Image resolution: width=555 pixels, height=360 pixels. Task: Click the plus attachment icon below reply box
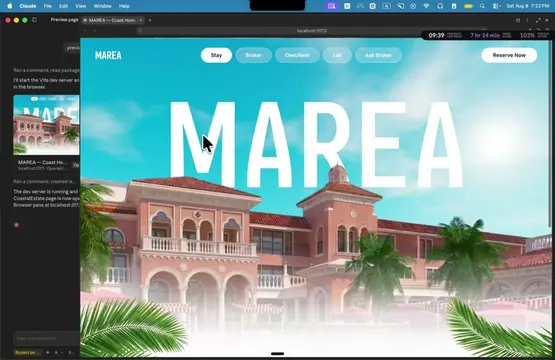click(48, 353)
